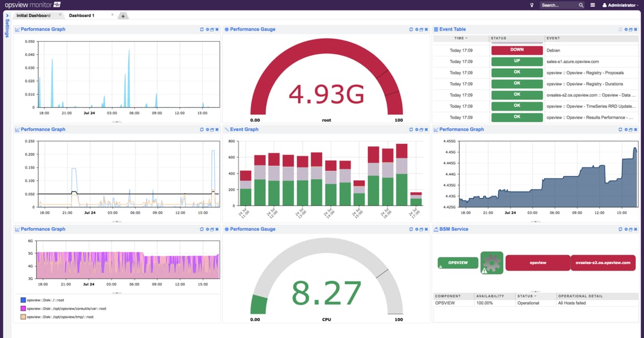This screenshot has width=644, height=338.
Task: Pop out the root Performance Gauge panel
Action: coord(421,30)
